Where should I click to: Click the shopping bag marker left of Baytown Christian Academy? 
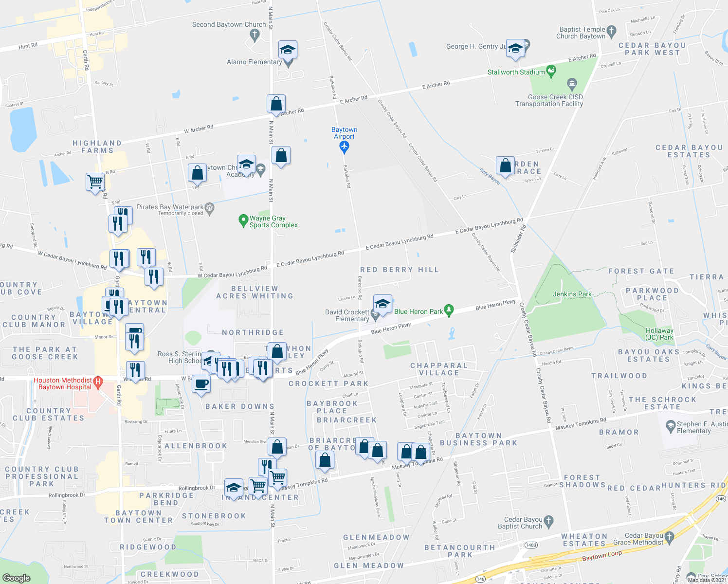coord(197,173)
